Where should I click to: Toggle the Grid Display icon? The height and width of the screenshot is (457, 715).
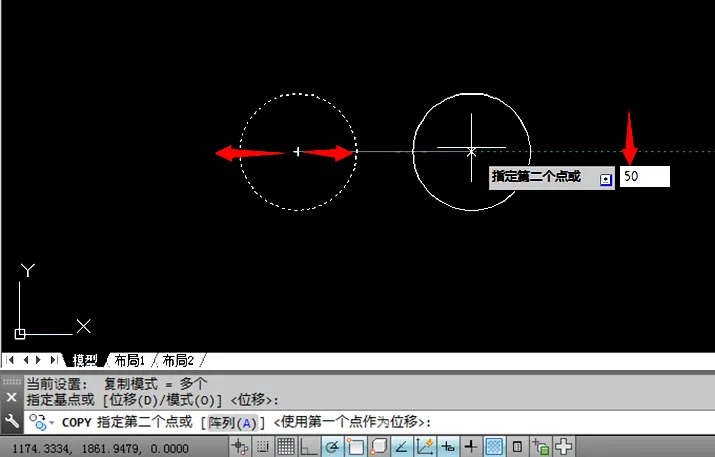pos(286,447)
